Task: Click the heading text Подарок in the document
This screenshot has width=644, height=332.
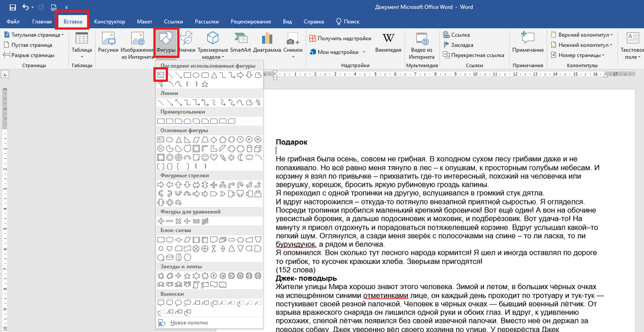Action: (291, 142)
